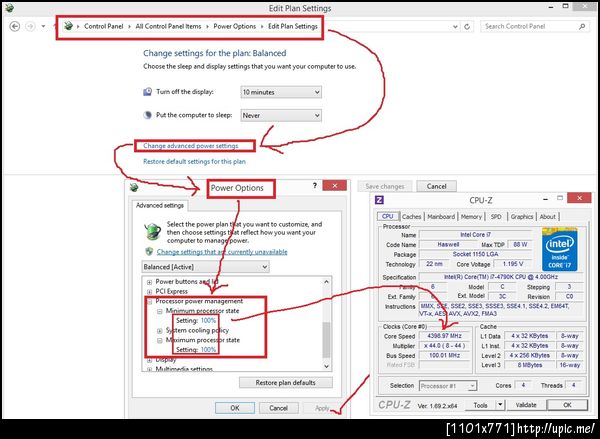
Task: Click Maximum processor state 100% value
Action: (x=209, y=349)
